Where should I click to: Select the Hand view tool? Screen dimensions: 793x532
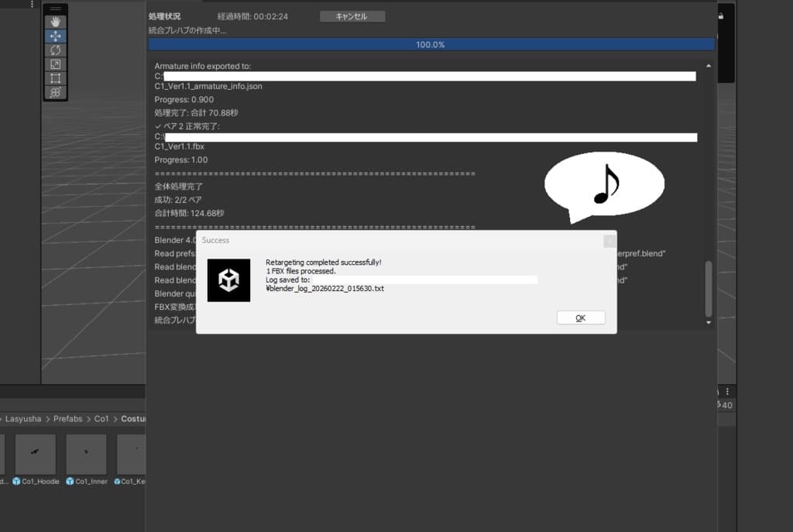coord(55,22)
